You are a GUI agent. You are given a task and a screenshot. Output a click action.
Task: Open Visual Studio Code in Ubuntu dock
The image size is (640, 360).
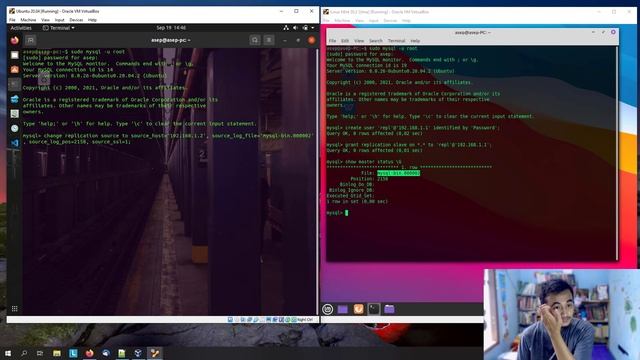pyautogui.click(x=15, y=143)
